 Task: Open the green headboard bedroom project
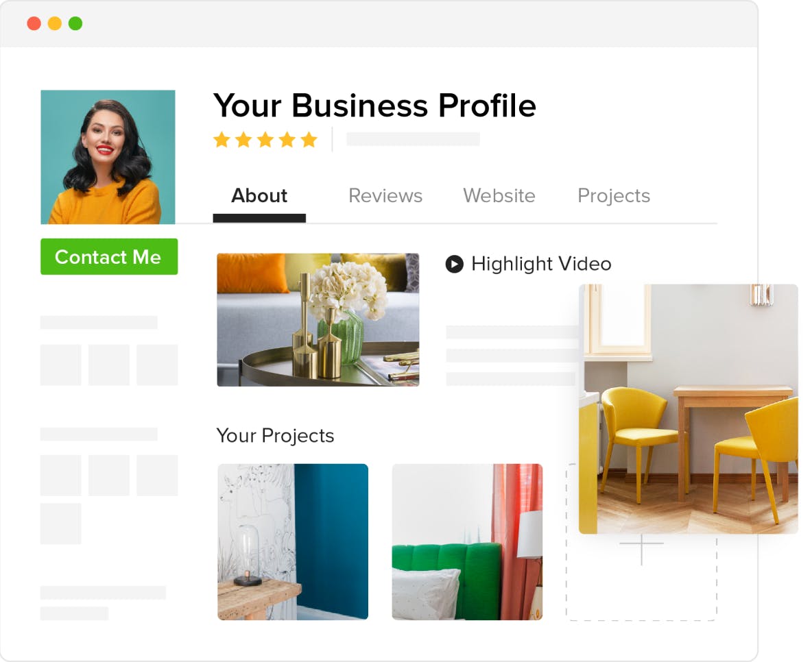(467, 542)
